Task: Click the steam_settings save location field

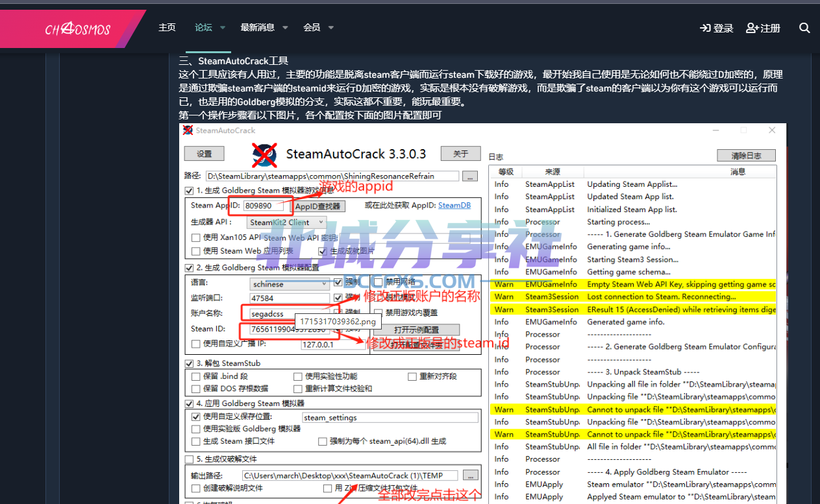Action: coord(391,417)
